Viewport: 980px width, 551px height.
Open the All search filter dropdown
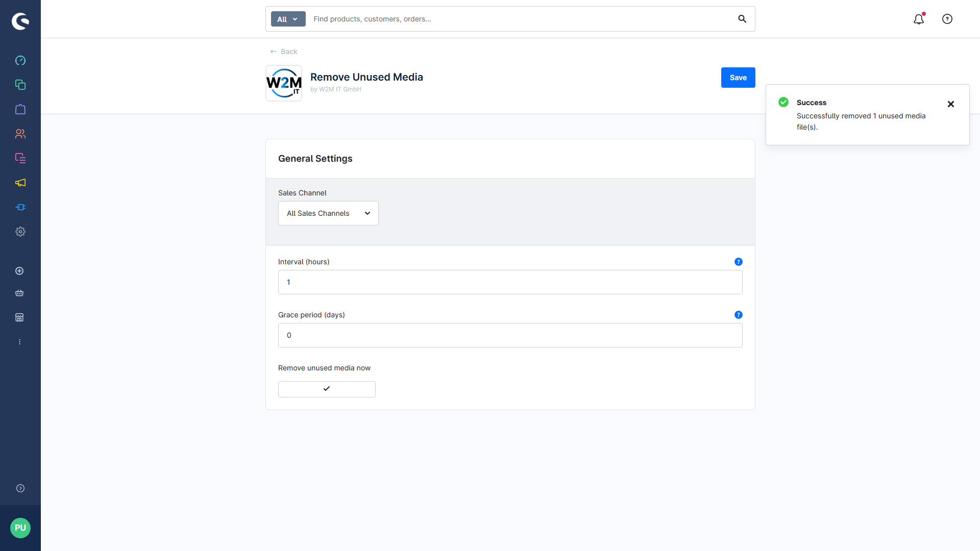click(x=288, y=19)
